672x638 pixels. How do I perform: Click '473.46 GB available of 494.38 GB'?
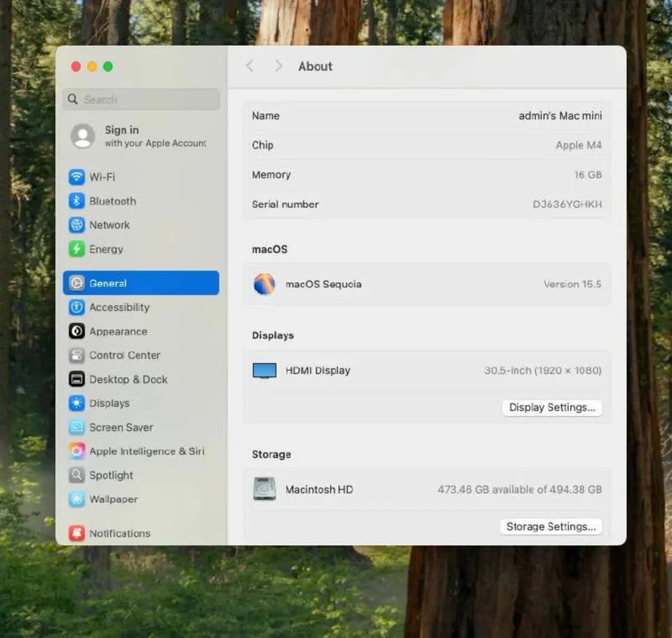coord(520,490)
